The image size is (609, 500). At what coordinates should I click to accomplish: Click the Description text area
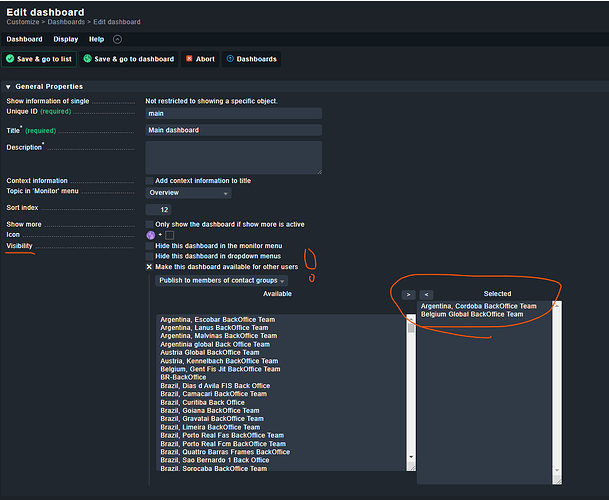coord(233,157)
